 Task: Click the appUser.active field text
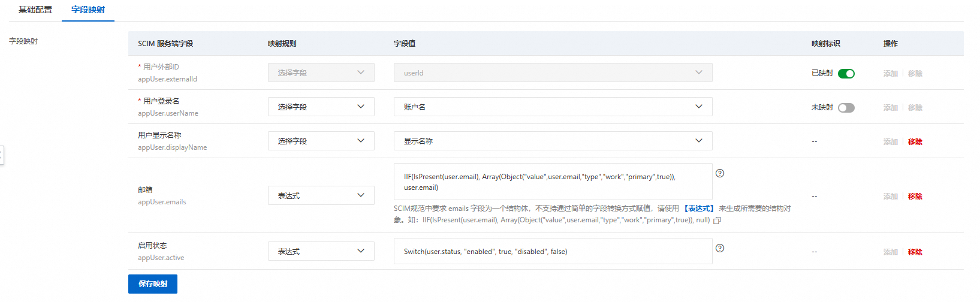[x=161, y=258]
